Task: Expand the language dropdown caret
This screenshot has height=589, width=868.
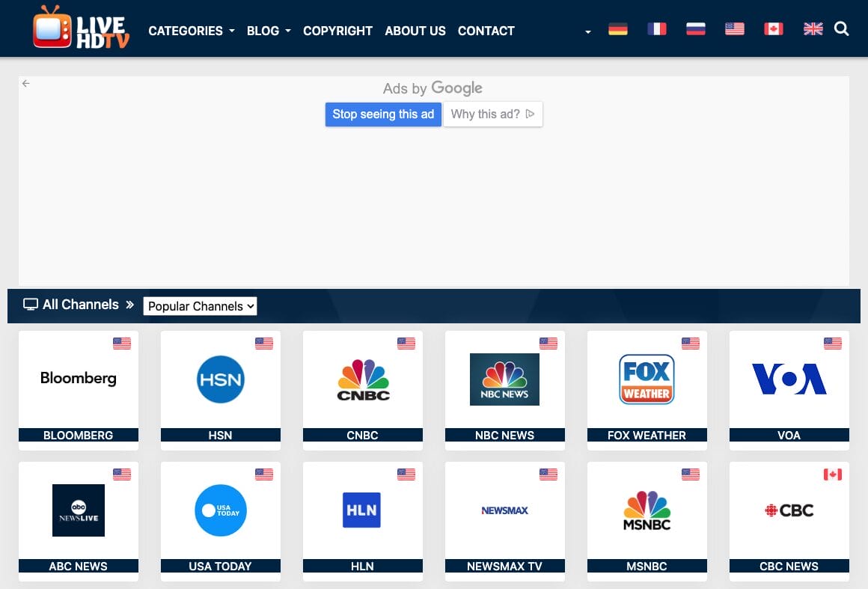Action: 588,32
